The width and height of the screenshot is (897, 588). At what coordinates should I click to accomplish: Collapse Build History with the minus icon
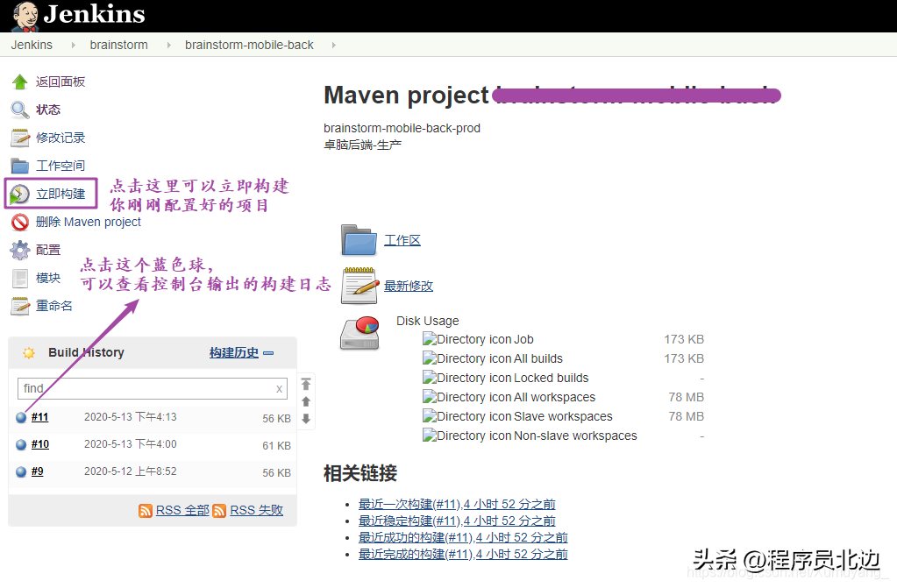[x=268, y=353]
